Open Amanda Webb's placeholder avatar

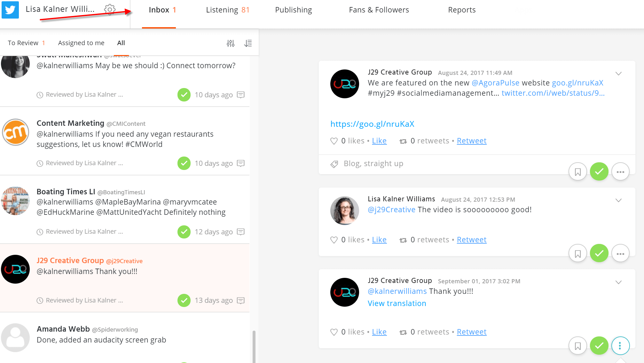tap(15, 338)
